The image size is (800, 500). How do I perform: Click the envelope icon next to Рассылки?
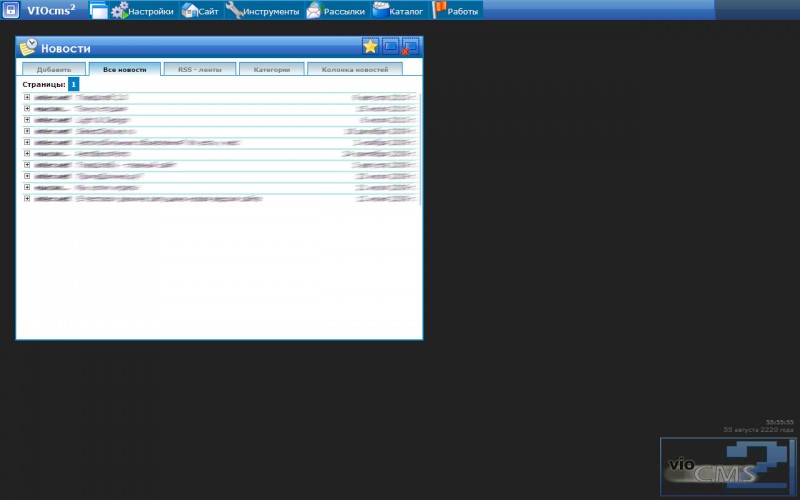click(314, 10)
